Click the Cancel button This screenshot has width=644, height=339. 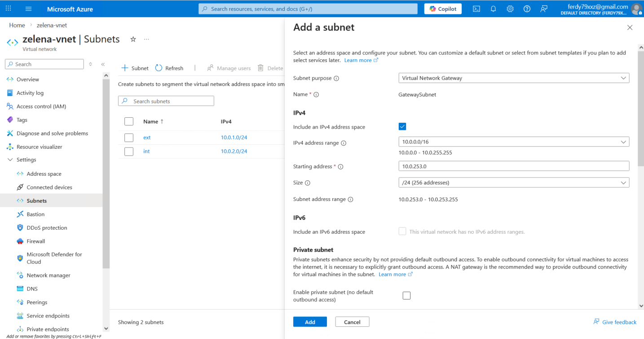pos(352,322)
